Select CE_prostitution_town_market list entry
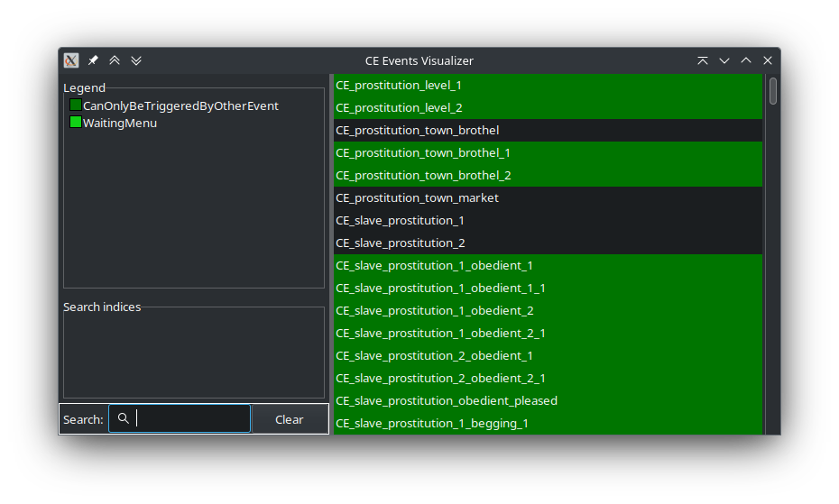The image size is (839, 504). (417, 197)
